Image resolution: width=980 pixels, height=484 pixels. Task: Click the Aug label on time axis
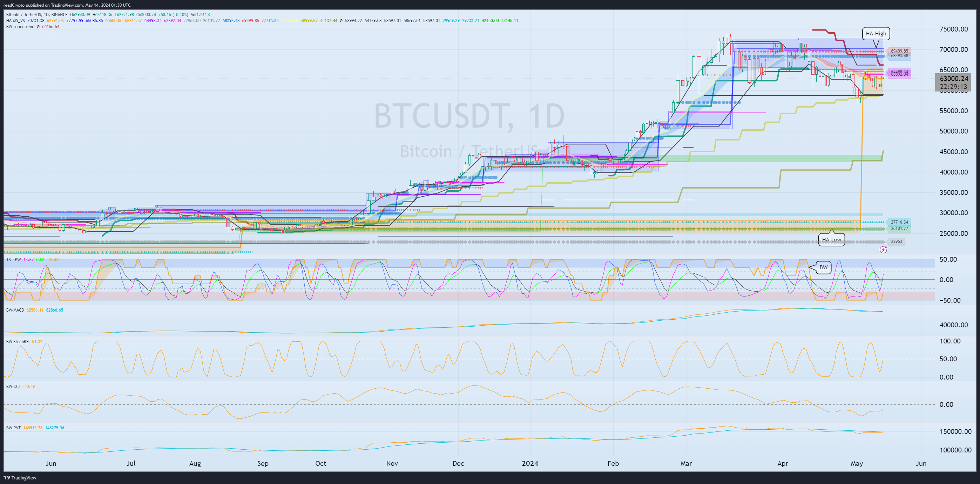[x=195, y=463]
